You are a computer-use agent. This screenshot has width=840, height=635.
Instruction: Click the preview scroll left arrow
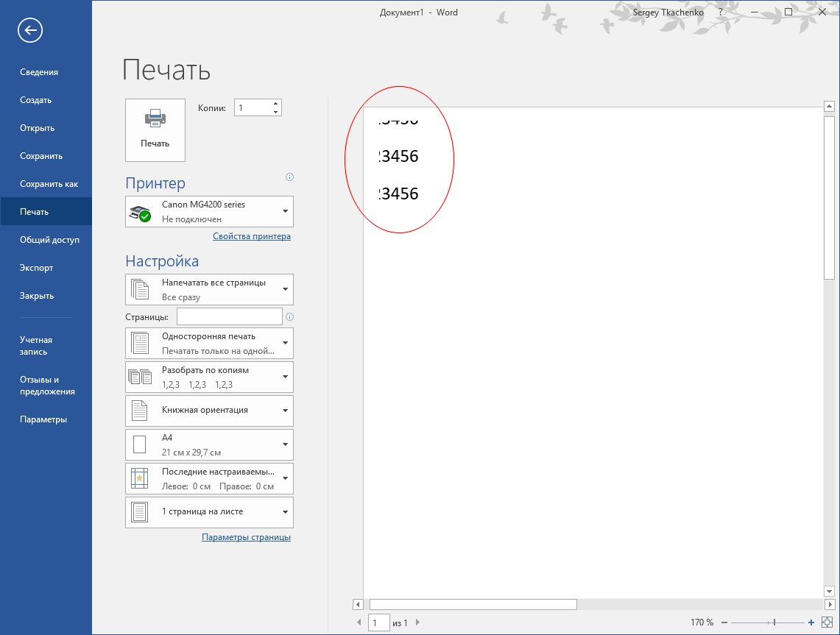(x=358, y=605)
